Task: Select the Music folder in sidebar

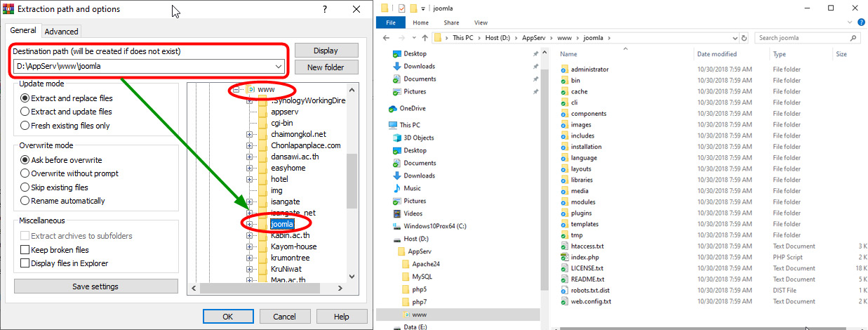Action: click(x=412, y=188)
